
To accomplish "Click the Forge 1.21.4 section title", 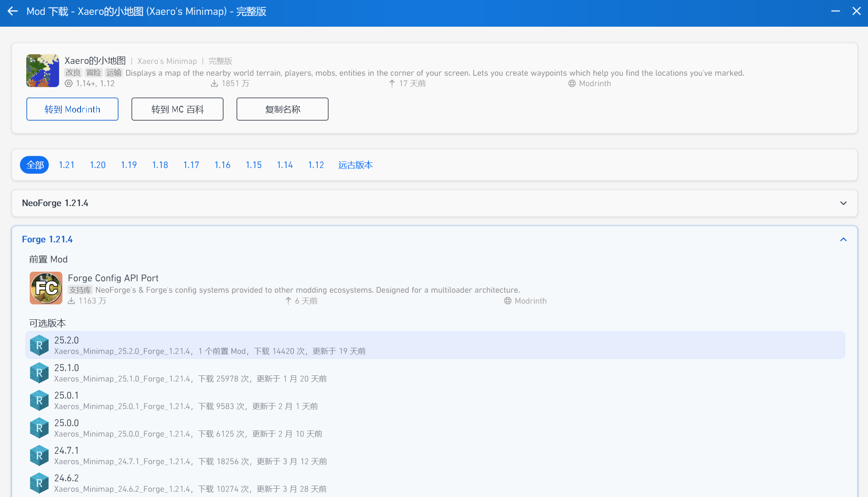I will click(x=47, y=239).
